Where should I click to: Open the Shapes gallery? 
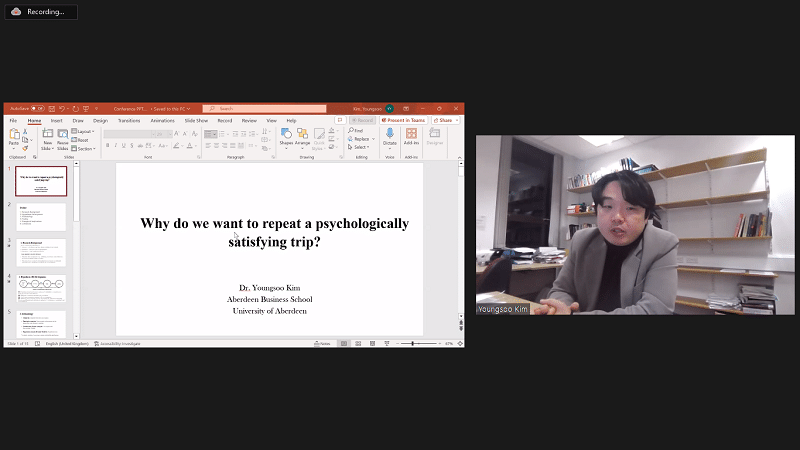pos(286,136)
